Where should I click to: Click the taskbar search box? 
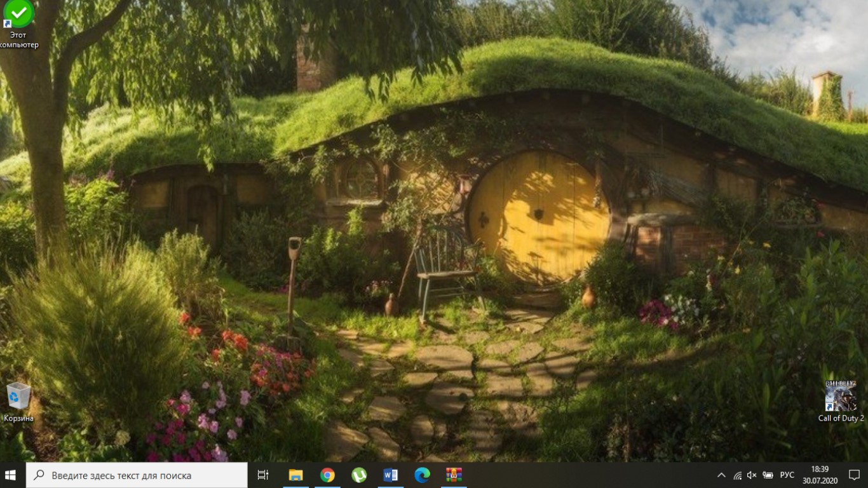(137, 475)
